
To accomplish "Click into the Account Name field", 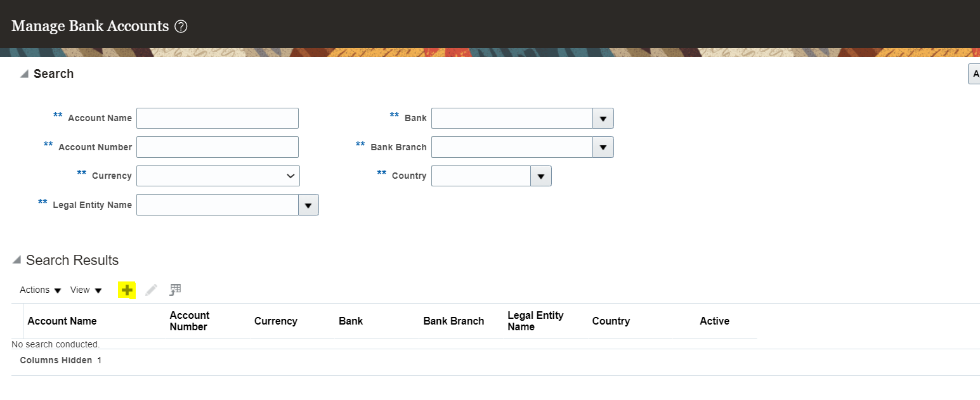I will click(217, 119).
